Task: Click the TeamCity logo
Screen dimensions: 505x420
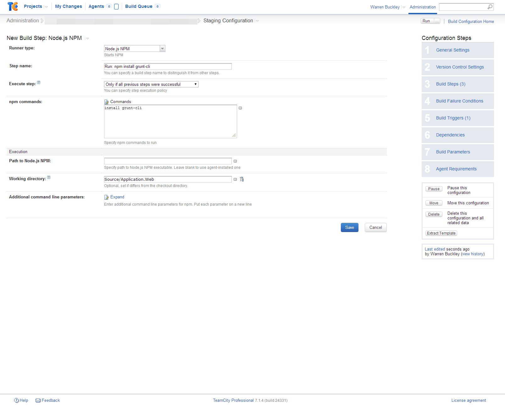Action: 13,6
